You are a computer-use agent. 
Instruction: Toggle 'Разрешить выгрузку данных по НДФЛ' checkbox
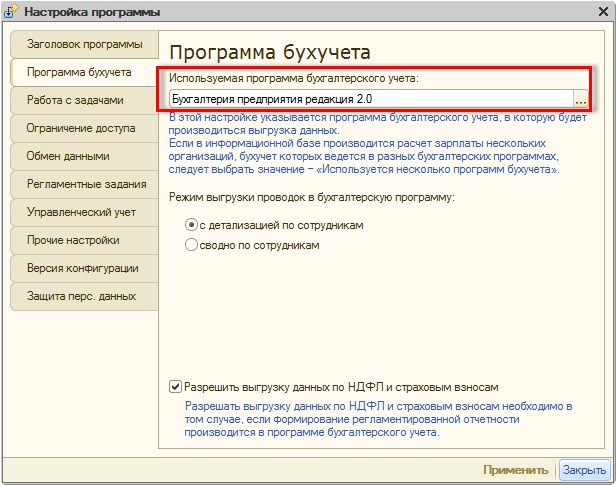click(175, 387)
